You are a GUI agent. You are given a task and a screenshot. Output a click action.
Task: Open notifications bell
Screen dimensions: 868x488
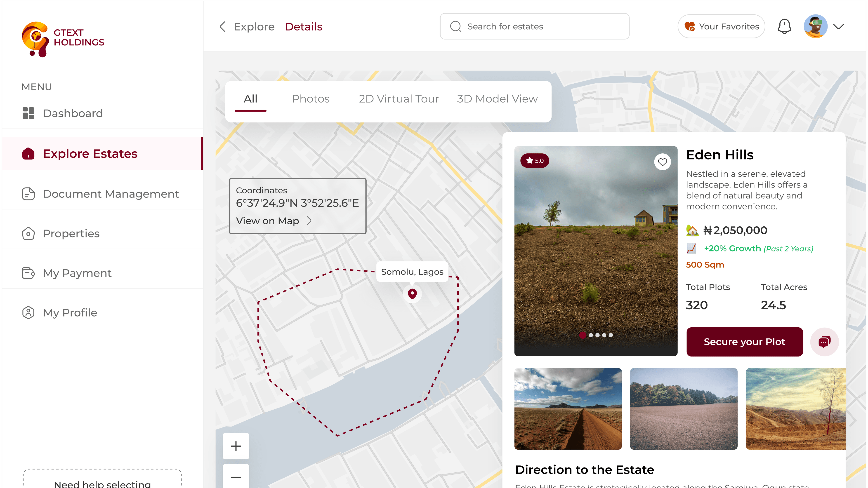[784, 26]
